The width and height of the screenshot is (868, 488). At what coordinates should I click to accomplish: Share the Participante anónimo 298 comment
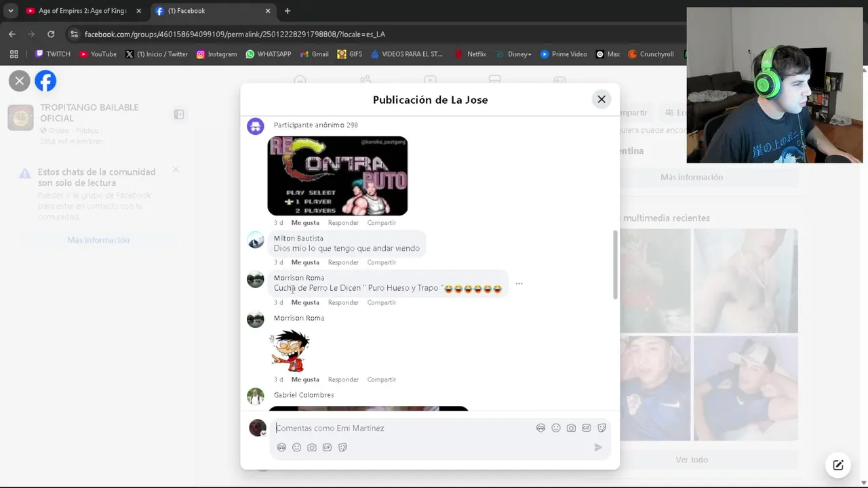click(382, 223)
